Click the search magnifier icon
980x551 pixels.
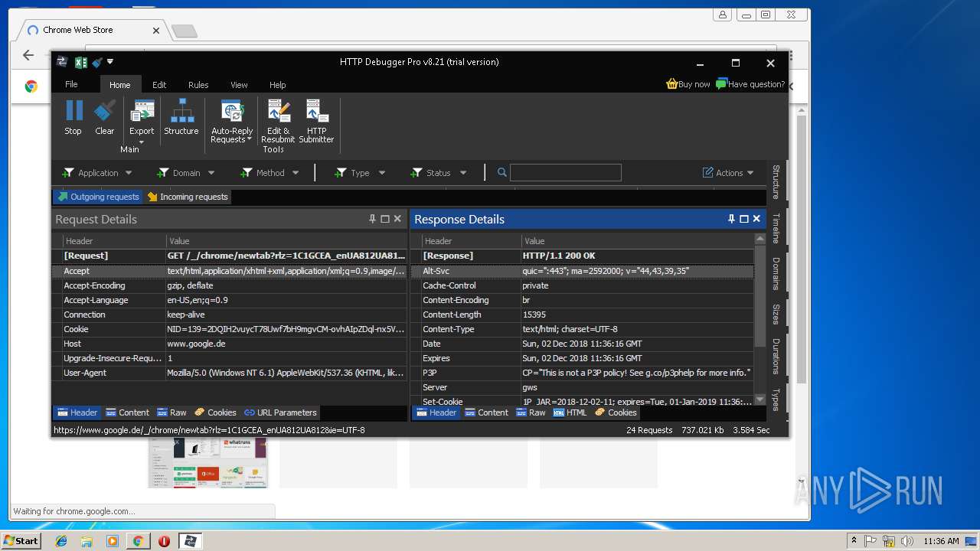(x=502, y=173)
